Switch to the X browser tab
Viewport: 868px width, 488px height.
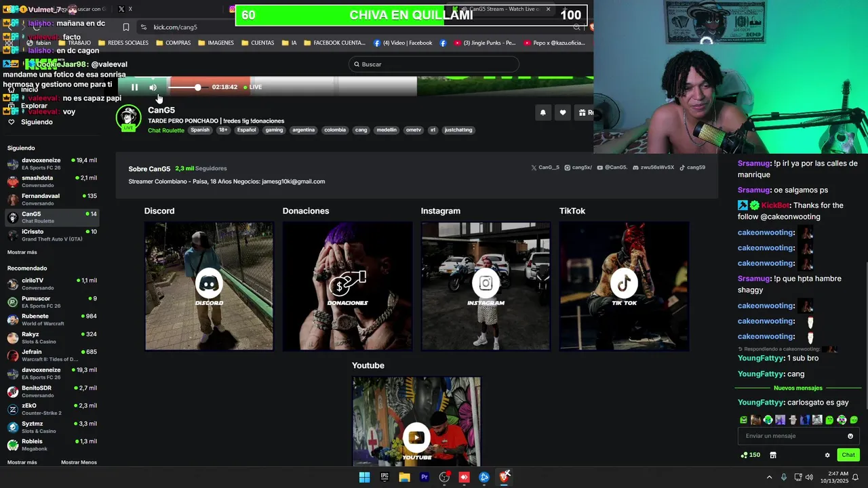point(125,9)
